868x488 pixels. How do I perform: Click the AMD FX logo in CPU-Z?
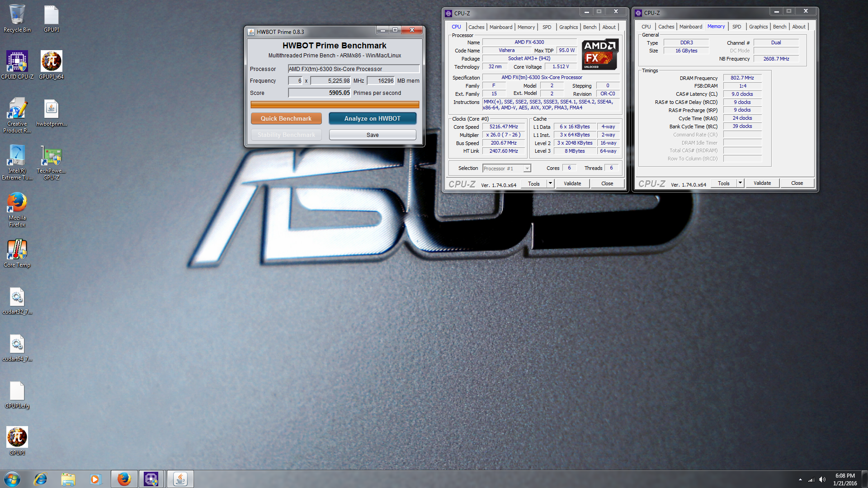599,54
